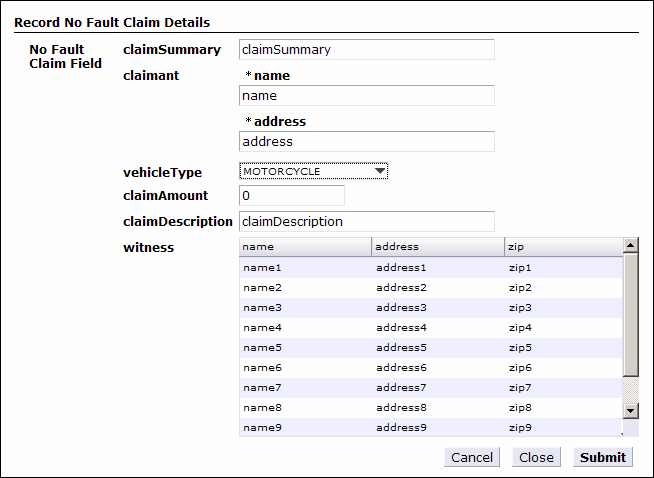This screenshot has height=478, width=654.
Task: Focus the claimSummary text field
Action: click(x=367, y=50)
